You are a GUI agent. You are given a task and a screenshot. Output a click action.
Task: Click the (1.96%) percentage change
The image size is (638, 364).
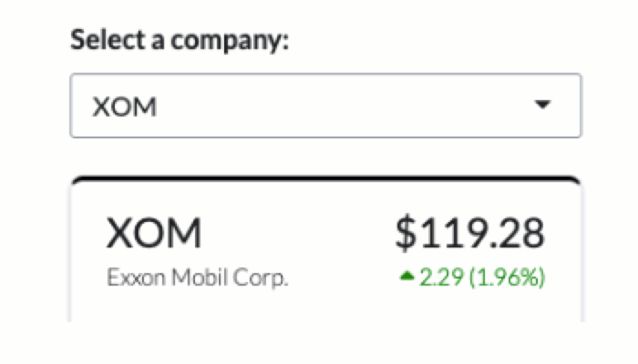pyautogui.click(x=507, y=277)
